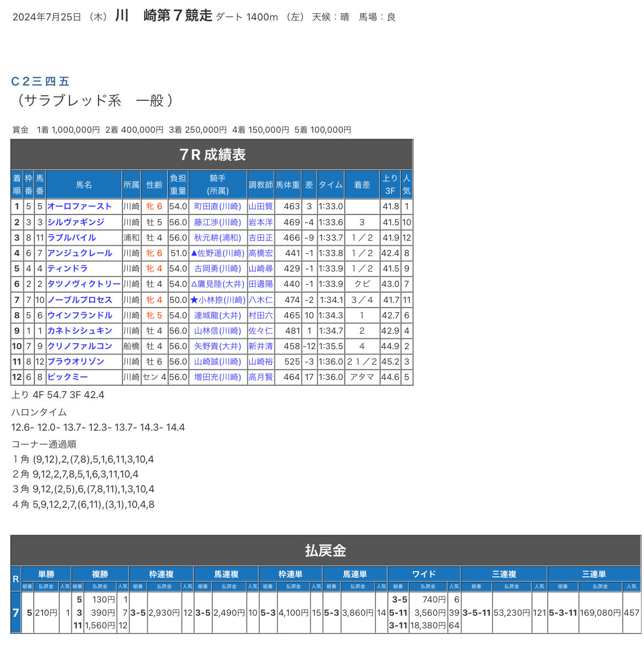The height and width of the screenshot is (646, 644).
Task: Open horse page for シルヴァギンジ
Action: [x=76, y=222]
